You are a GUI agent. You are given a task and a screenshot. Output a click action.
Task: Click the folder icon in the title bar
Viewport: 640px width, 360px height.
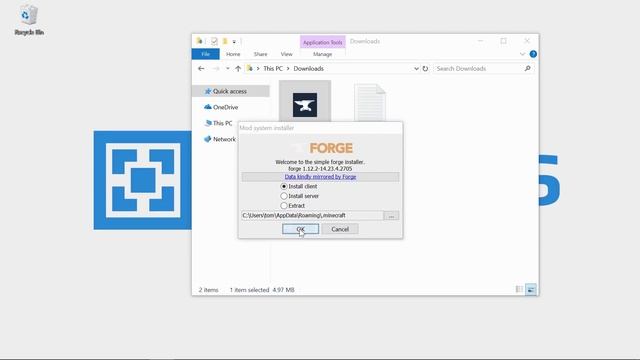tap(199, 41)
